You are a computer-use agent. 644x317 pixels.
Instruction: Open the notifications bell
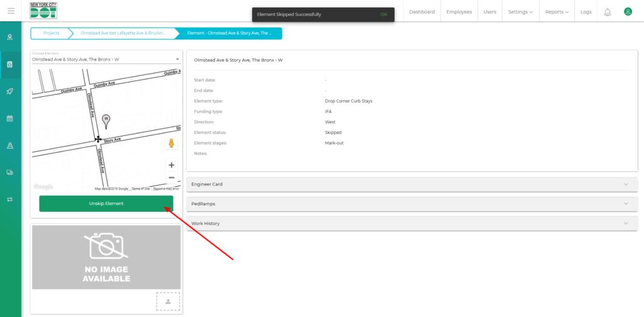607,12
